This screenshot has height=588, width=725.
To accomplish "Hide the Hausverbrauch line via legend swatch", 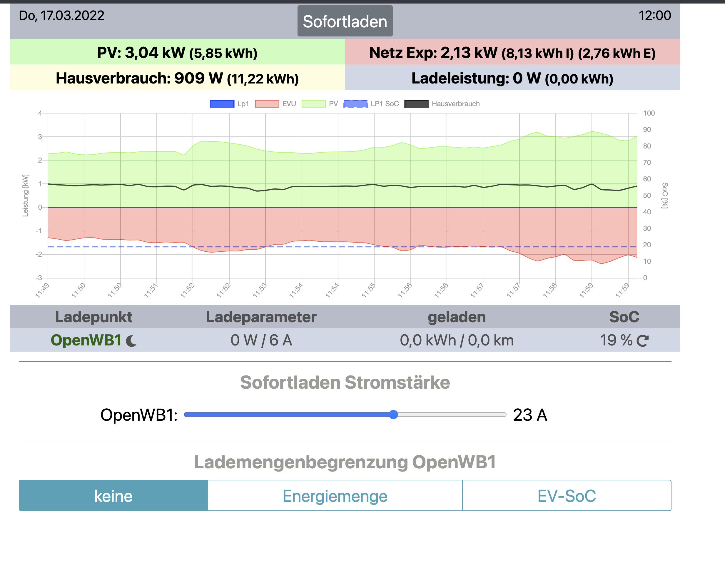I will click(416, 104).
